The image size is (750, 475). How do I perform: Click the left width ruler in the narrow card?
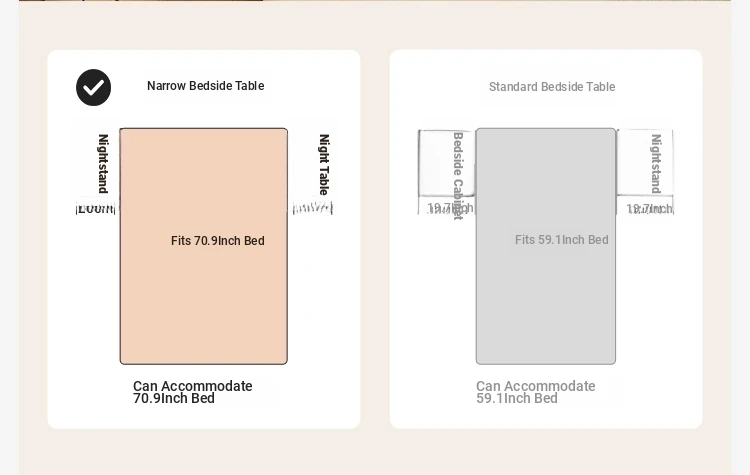pos(96,209)
